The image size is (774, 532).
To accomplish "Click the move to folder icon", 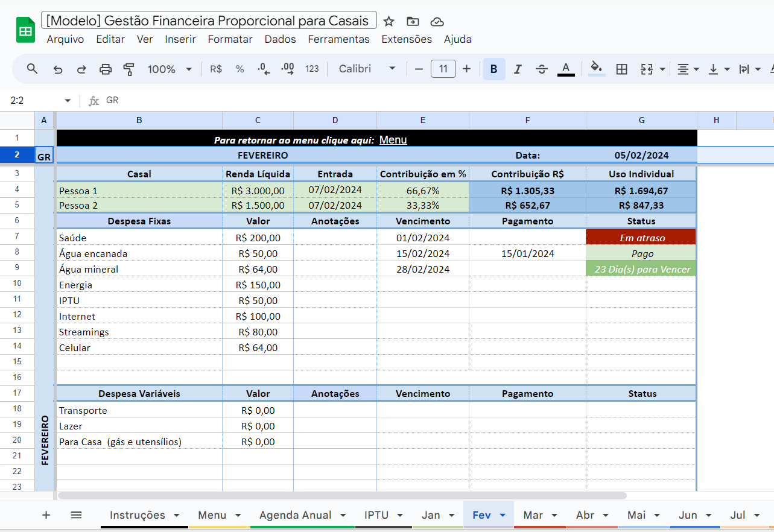I will 413,22.
